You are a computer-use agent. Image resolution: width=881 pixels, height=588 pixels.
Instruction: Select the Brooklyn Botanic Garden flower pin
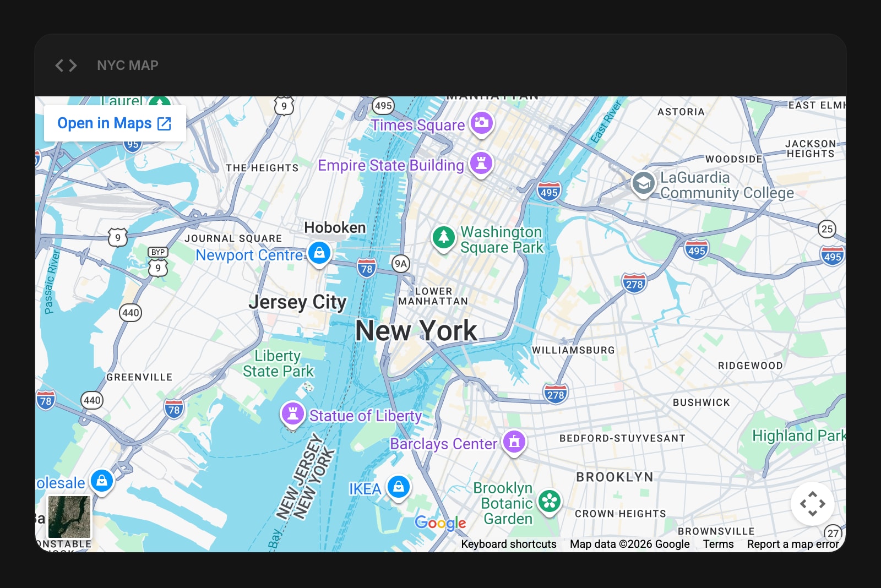click(x=549, y=501)
